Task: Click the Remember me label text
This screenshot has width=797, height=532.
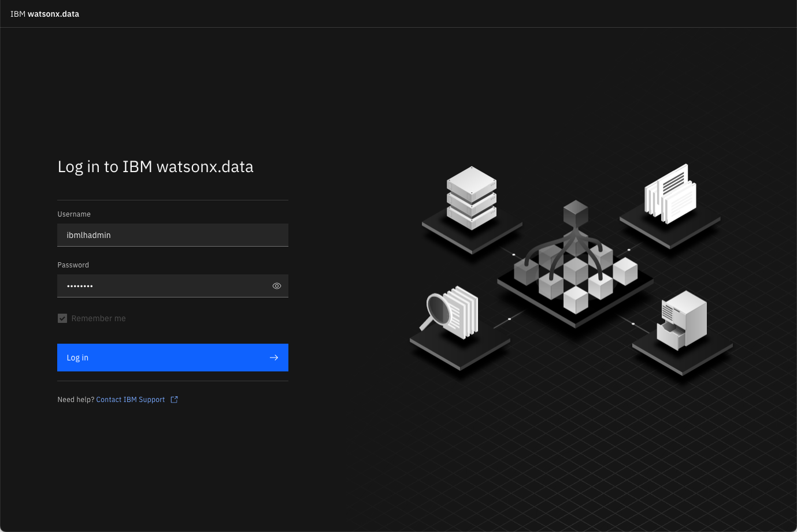Action: pos(98,318)
